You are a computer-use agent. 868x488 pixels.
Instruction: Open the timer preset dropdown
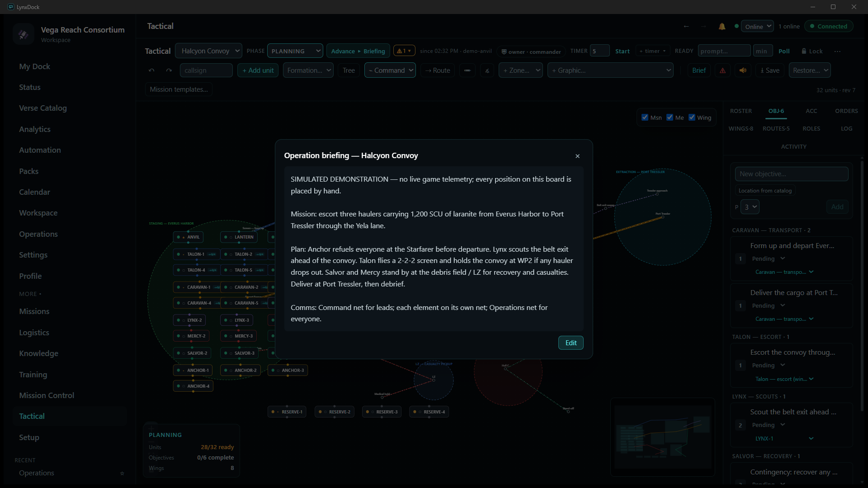pos(652,51)
